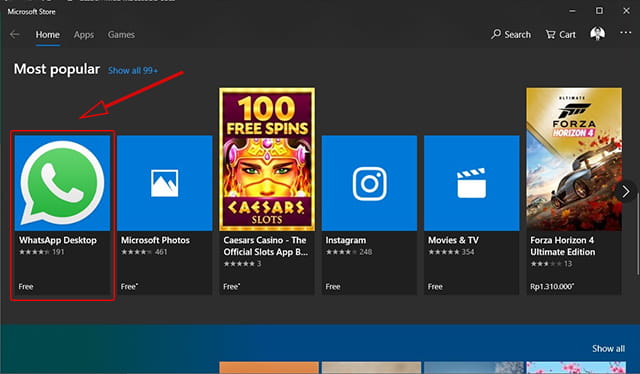Maximize the Microsoft Store window
This screenshot has height=374, width=640.
coord(599,11)
